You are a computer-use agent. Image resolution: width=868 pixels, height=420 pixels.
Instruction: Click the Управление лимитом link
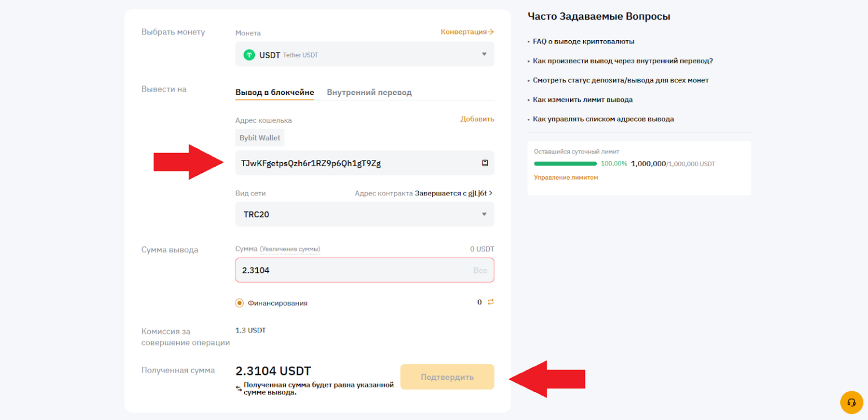click(566, 177)
